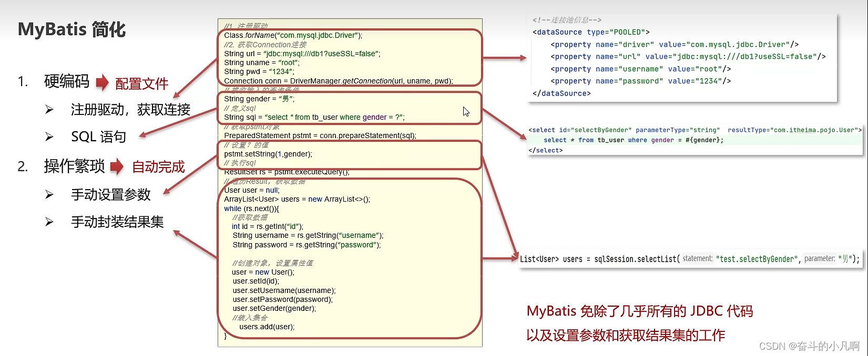Click the rs.getString("username") code line
The width and height of the screenshot is (868, 356).
[308, 235]
